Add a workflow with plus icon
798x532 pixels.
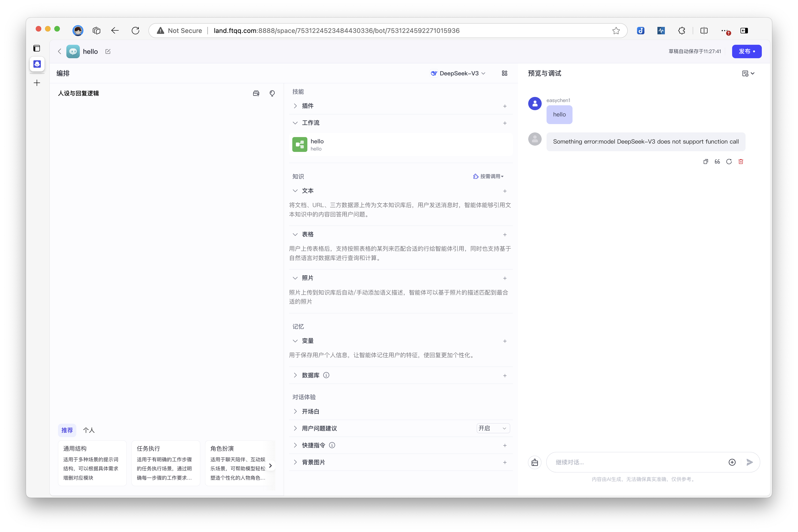(505, 123)
